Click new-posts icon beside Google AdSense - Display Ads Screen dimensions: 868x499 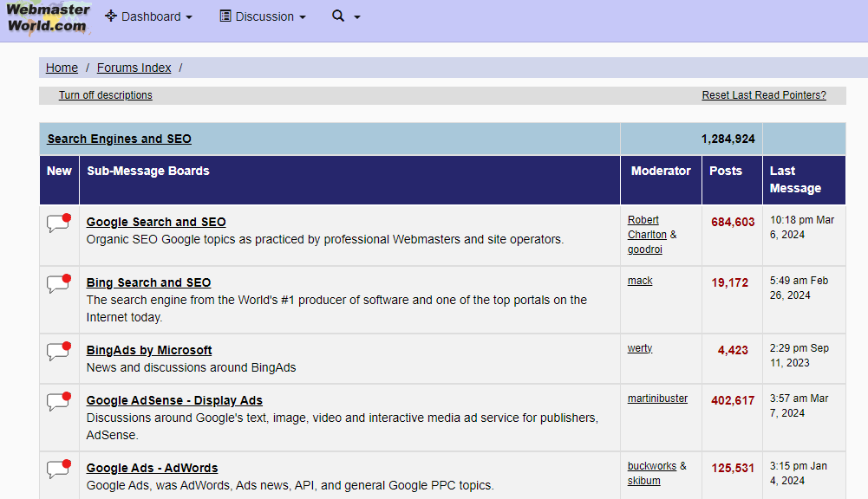[x=58, y=402]
